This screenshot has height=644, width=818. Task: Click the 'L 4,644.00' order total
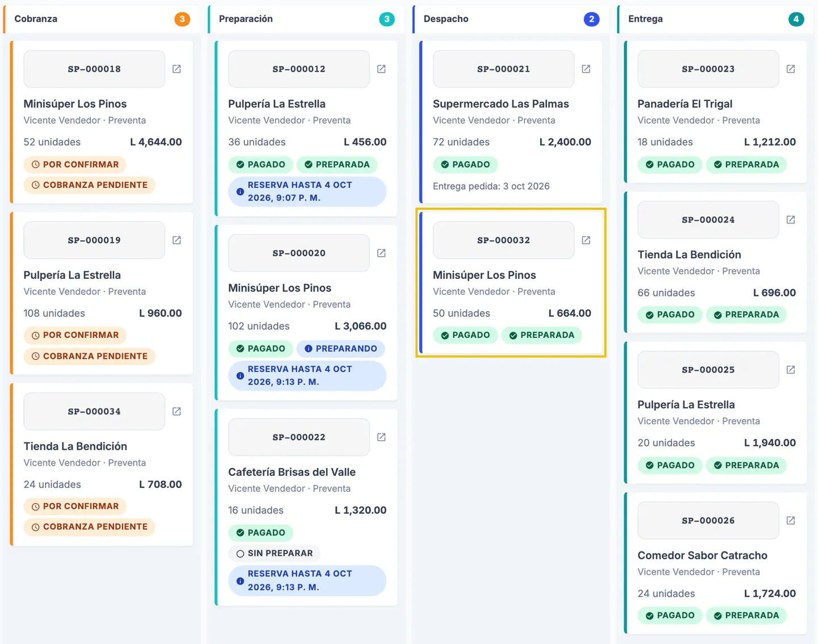click(156, 142)
